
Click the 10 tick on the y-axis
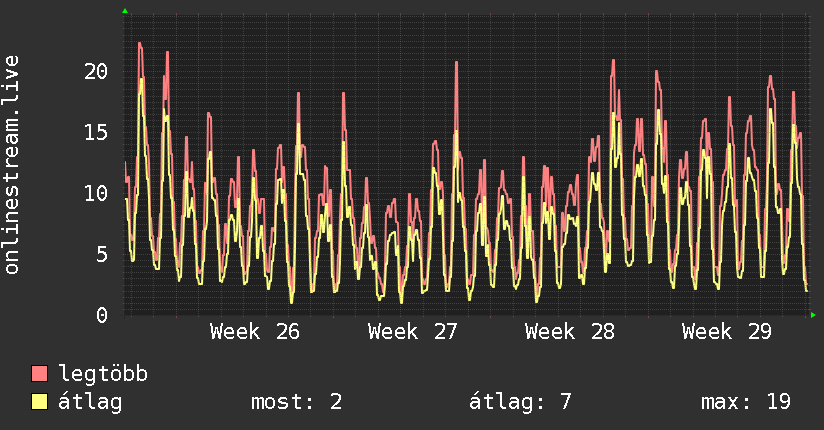point(96,193)
